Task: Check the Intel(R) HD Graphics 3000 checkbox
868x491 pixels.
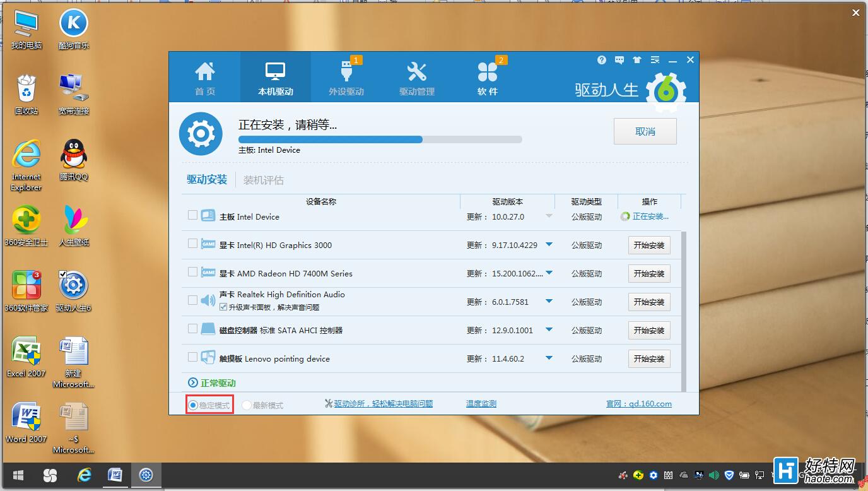Action: click(x=192, y=244)
